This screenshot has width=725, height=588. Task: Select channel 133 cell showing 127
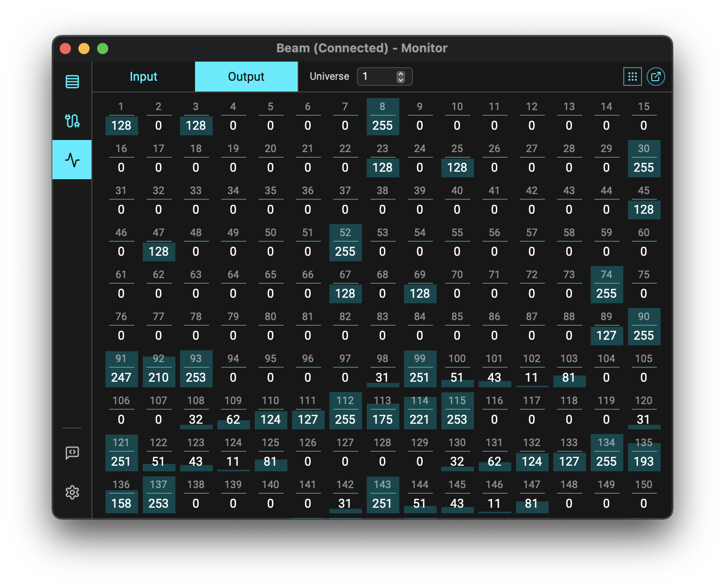(x=569, y=453)
